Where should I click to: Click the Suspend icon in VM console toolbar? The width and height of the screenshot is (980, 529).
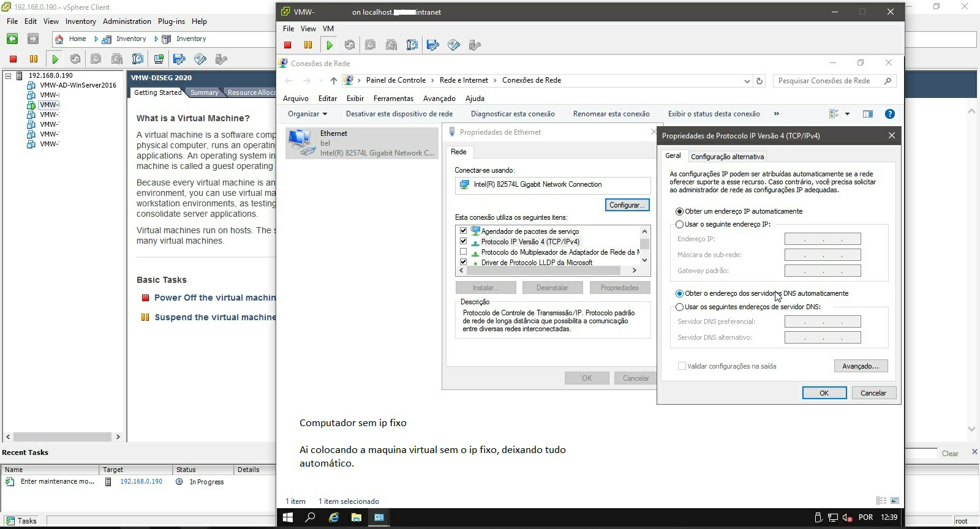point(308,45)
